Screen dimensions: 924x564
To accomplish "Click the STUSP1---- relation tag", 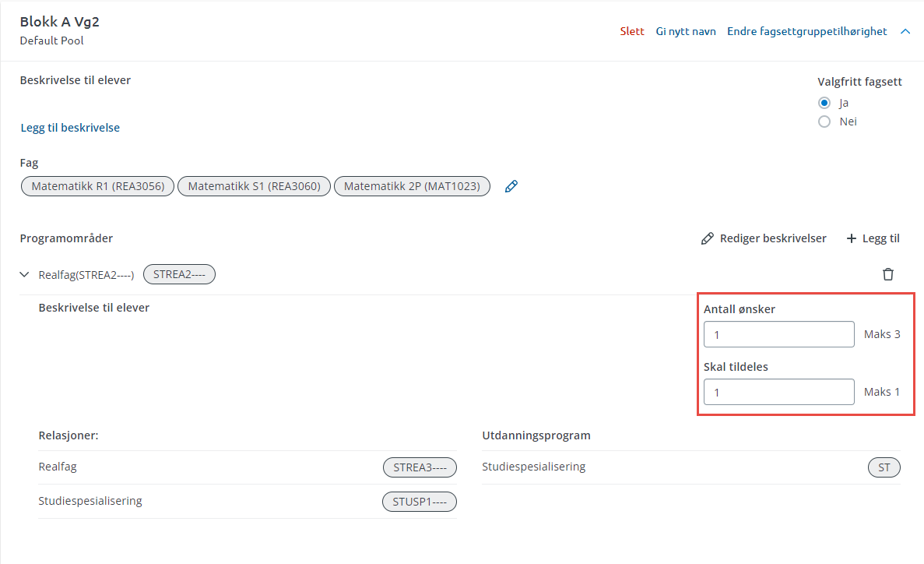I will (x=420, y=502).
